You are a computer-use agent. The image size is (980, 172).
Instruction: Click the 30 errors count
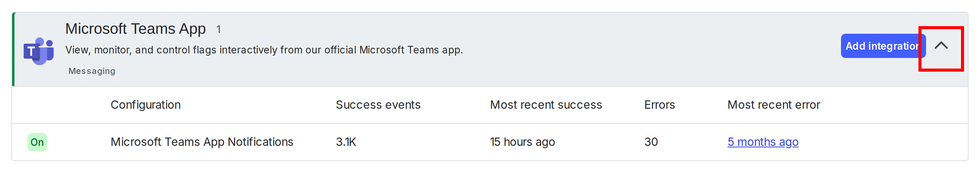coord(651,142)
